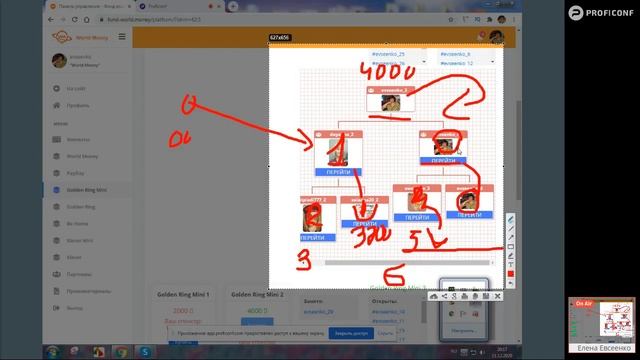
Task: Open Chrome three-dot menu
Action: pyautogui.click(x=514, y=20)
